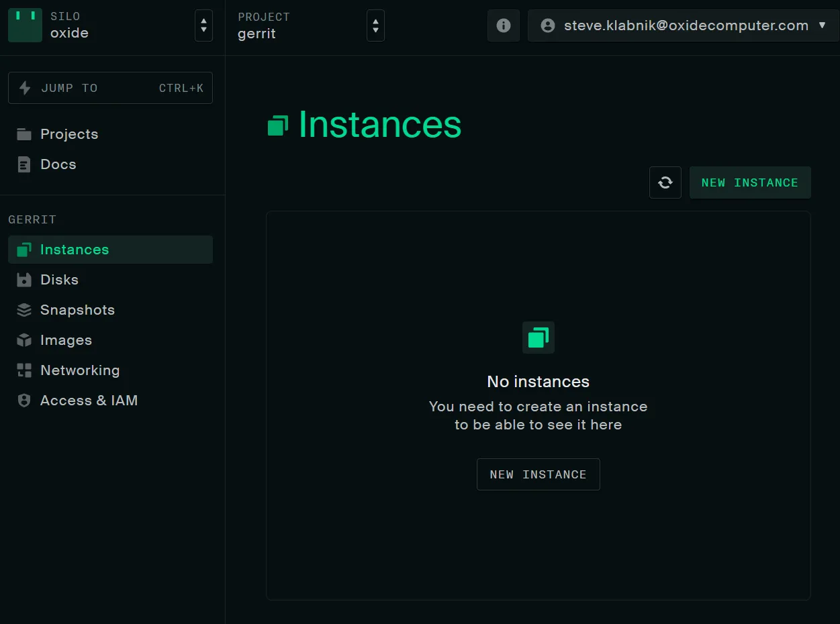The image size is (840, 624).
Task: Click the cube icon beside Images
Action: 24,340
